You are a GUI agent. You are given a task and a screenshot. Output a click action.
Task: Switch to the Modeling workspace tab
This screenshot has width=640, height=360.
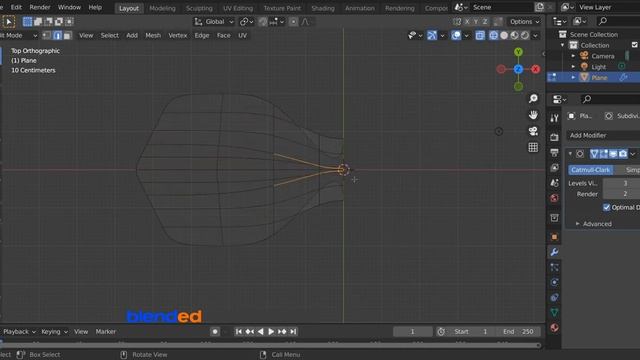[x=162, y=8]
